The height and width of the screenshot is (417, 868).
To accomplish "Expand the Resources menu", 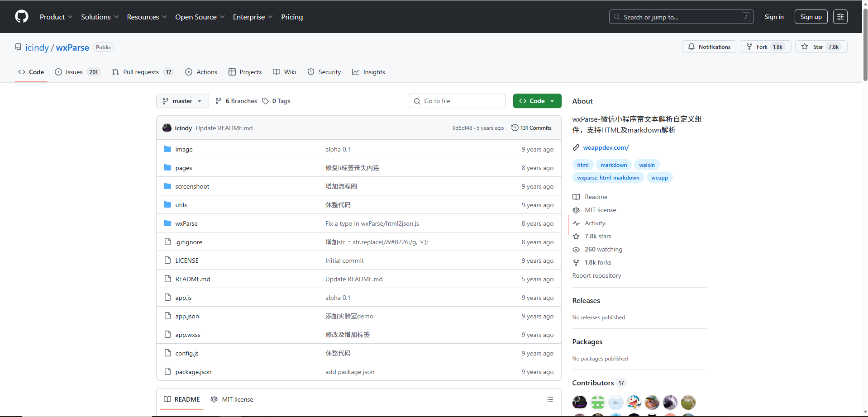I will point(147,17).
